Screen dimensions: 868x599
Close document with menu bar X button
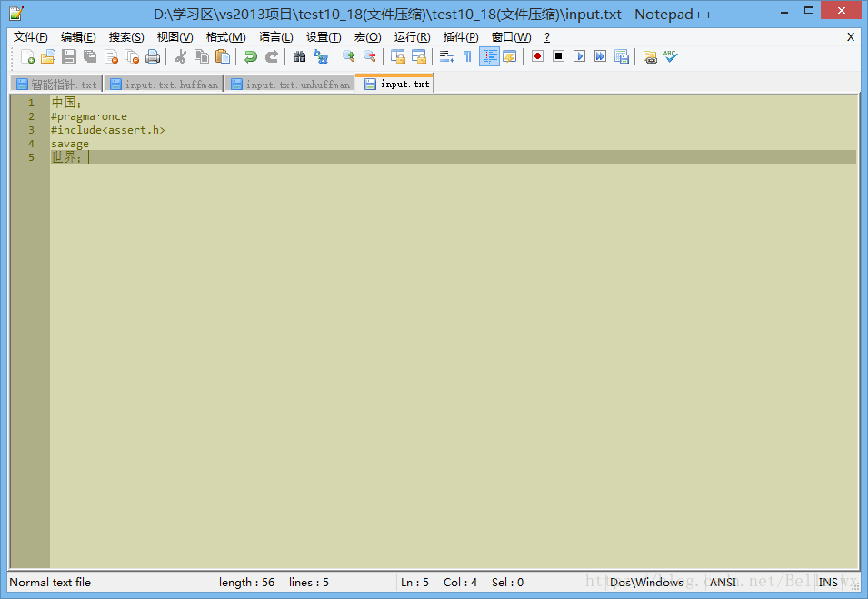851,37
